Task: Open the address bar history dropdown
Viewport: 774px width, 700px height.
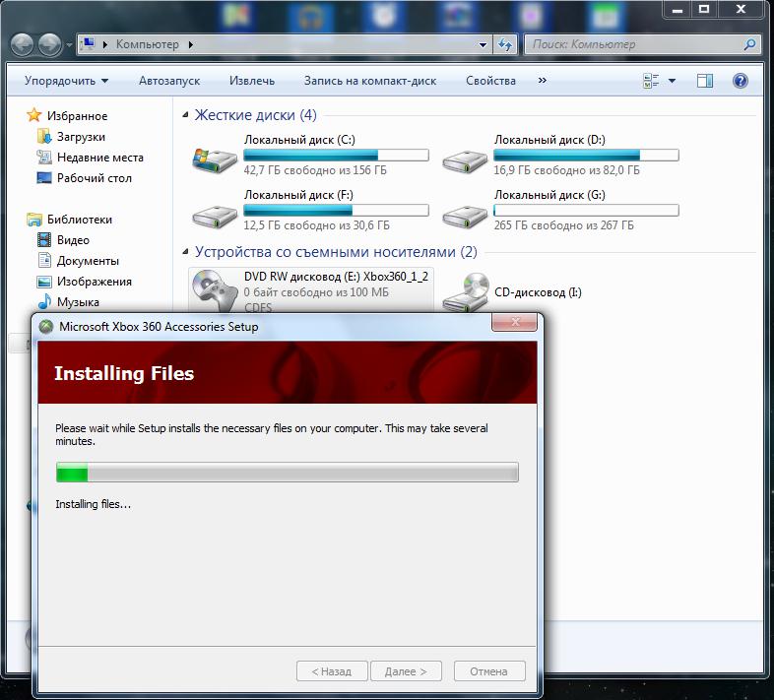Action: click(483, 45)
